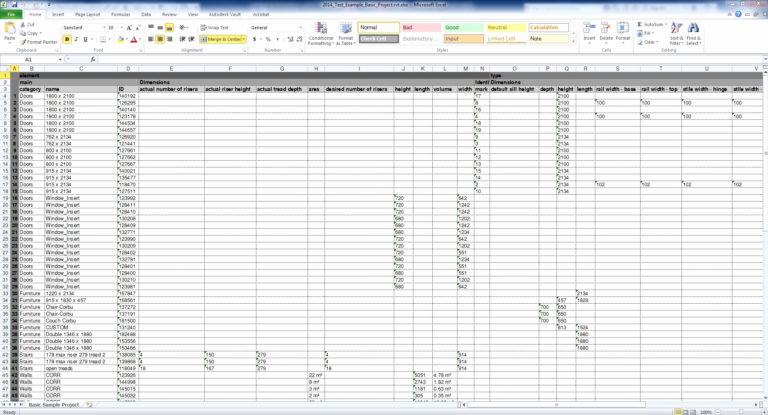Apply Accounting dollar number format
Image resolution: width=768 pixels, height=415 pixels.
[254, 39]
